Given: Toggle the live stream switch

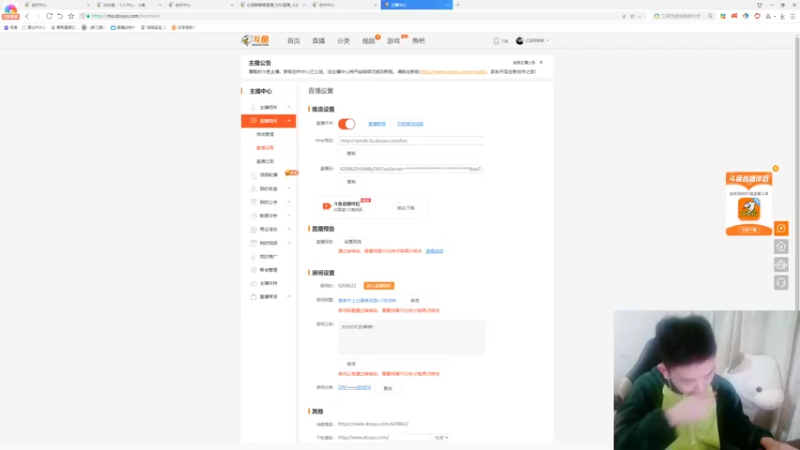Looking at the screenshot, I should 346,124.
